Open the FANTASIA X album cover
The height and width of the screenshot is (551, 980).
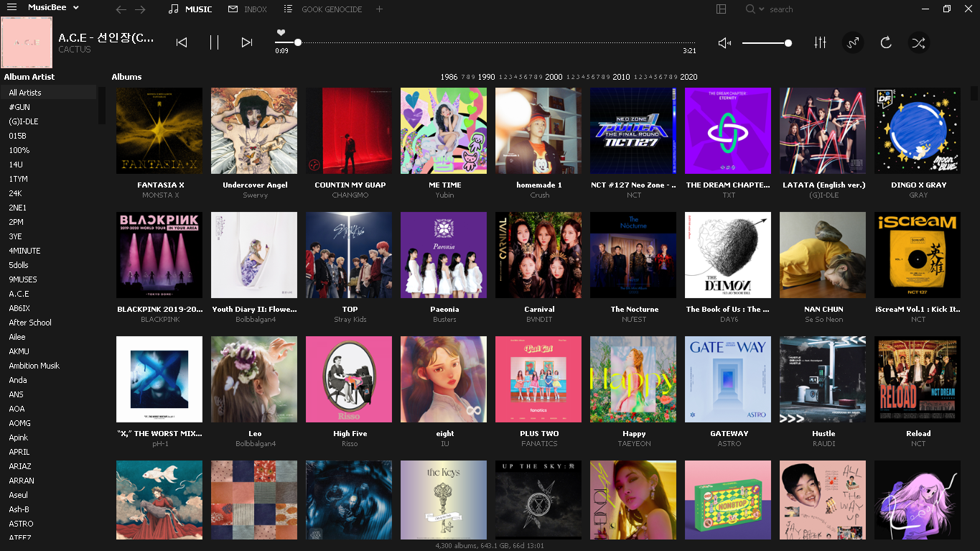tap(159, 131)
